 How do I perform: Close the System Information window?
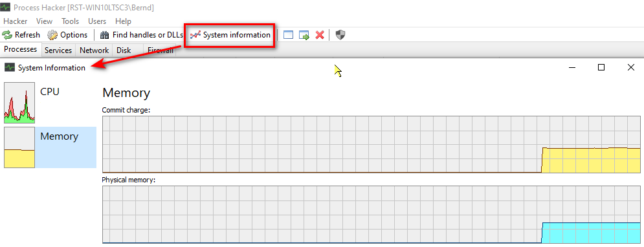(x=631, y=67)
